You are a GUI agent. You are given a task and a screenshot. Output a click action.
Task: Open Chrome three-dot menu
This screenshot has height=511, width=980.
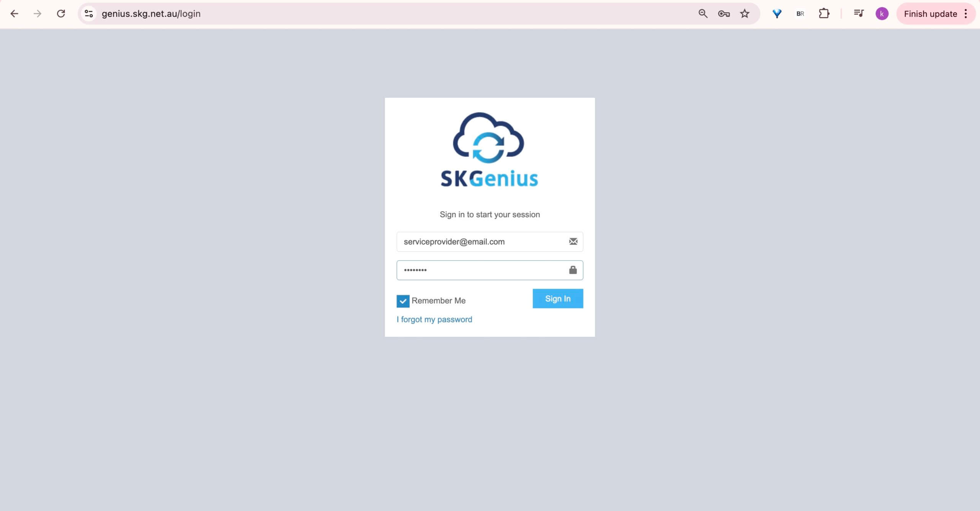pos(966,14)
